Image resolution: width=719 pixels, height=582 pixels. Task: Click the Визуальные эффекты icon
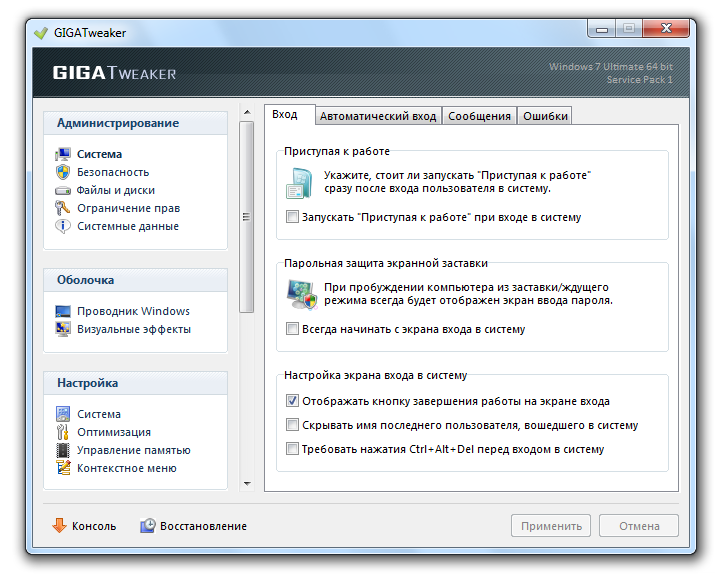point(63,329)
